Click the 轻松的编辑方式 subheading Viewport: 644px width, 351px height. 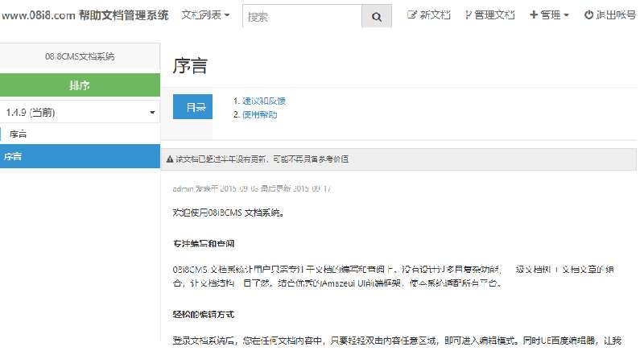pos(204,315)
